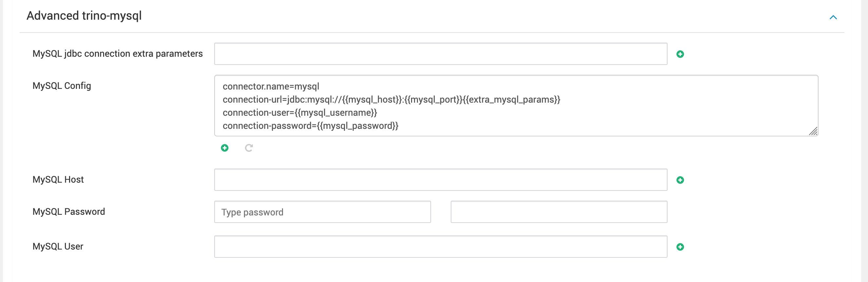Click the retype password confirmation field
This screenshot has width=868, height=282.
pos(559,211)
